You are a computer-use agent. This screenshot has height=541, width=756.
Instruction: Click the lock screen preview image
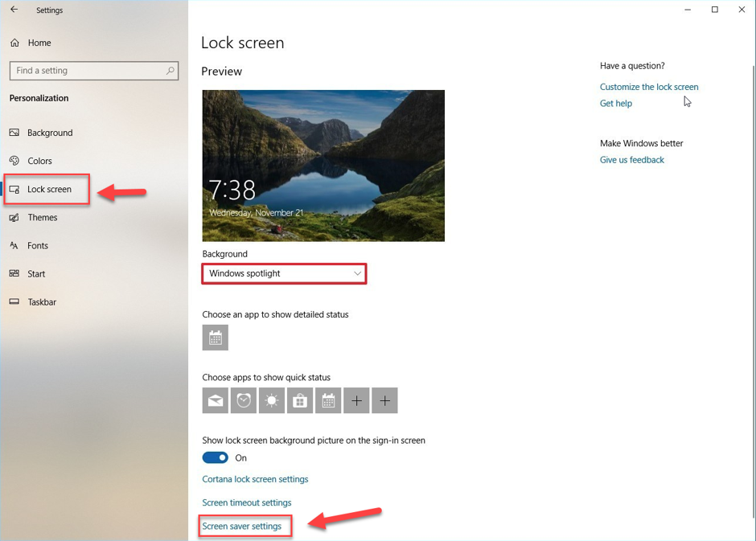(x=323, y=166)
